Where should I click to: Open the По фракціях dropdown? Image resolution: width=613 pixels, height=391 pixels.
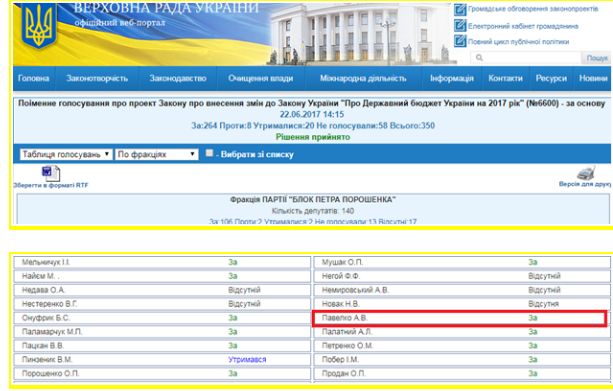(156, 154)
